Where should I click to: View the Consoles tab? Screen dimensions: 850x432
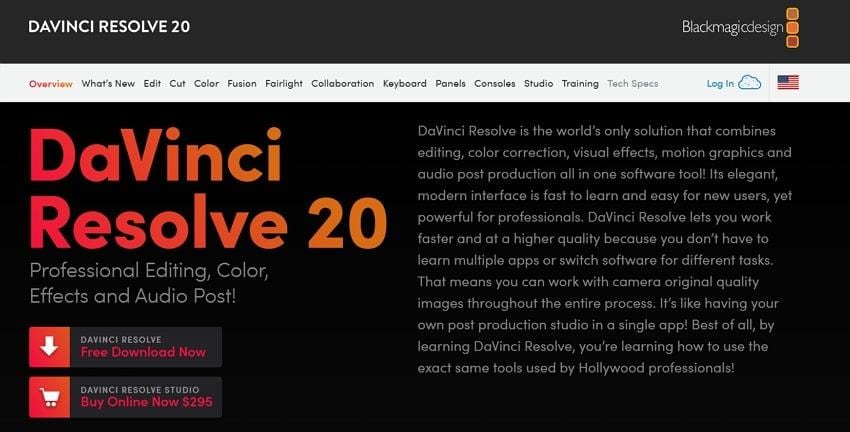coord(494,83)
